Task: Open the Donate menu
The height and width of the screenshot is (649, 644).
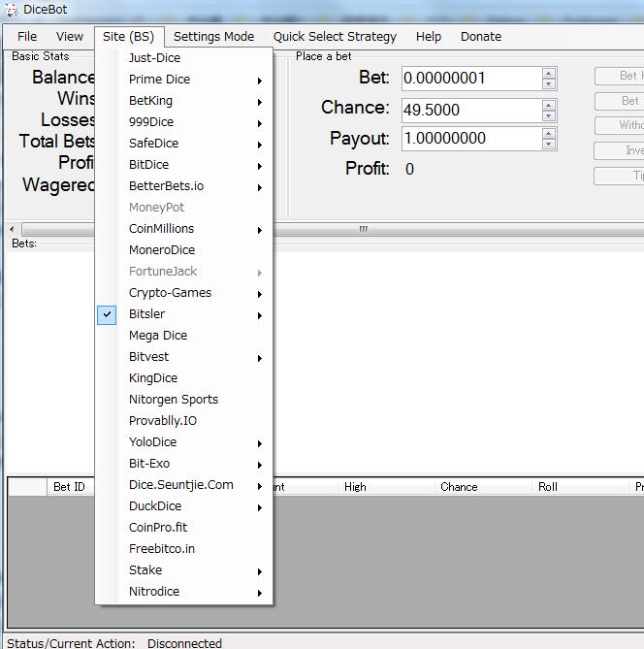Action: tap(481, 37)
